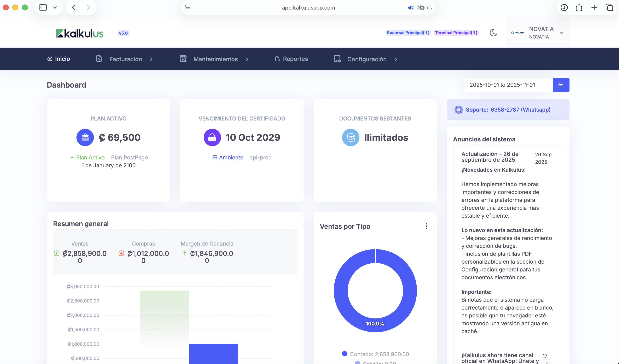Expand the Facturación menu

125,59
